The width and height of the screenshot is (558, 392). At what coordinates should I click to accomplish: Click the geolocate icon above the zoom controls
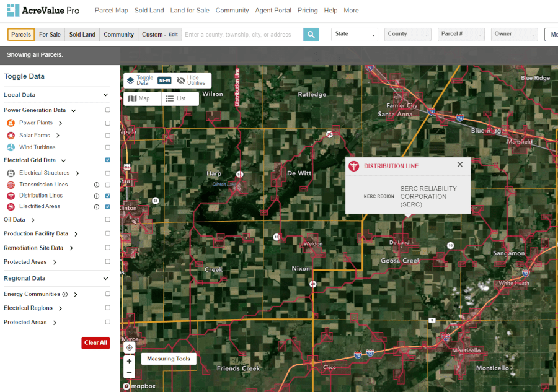tap(129, 347)
